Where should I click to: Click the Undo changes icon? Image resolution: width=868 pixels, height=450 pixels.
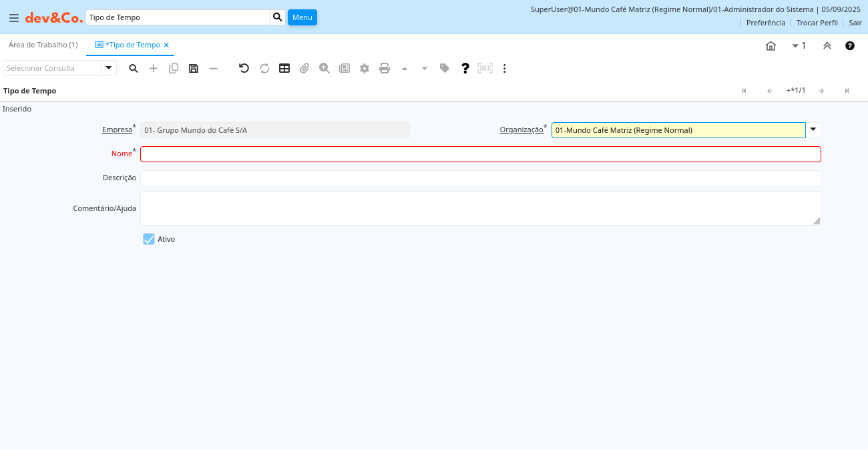point(244,68)
